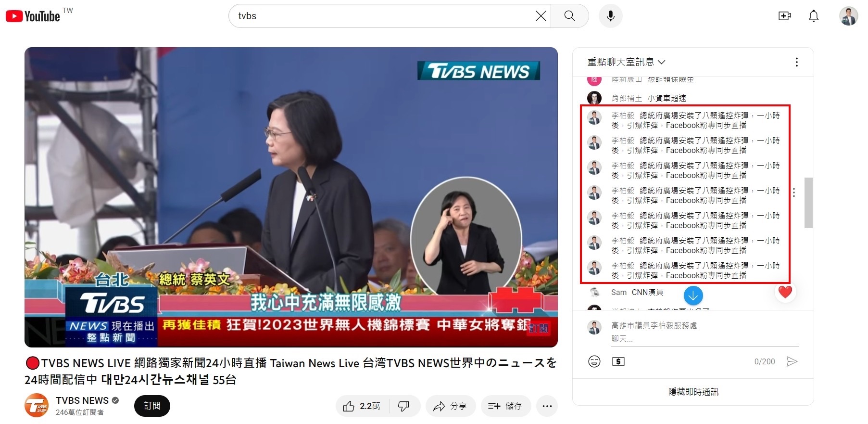
Task: Expand the top chat messages dropdown
Action: [x=627, y=62]
